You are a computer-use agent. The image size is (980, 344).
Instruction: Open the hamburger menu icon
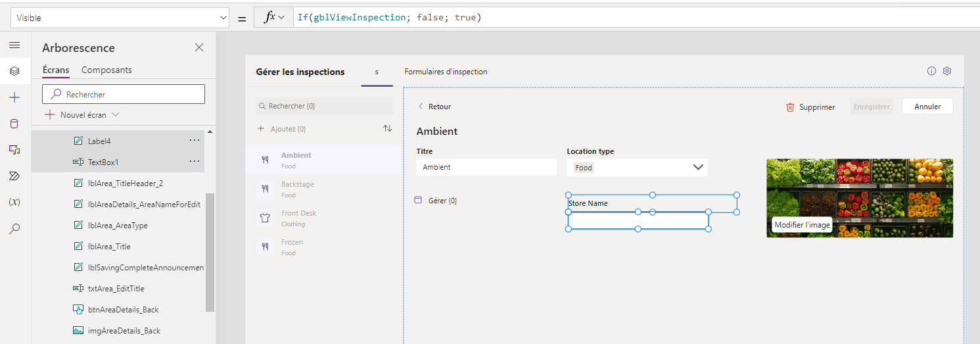[14, 45]
